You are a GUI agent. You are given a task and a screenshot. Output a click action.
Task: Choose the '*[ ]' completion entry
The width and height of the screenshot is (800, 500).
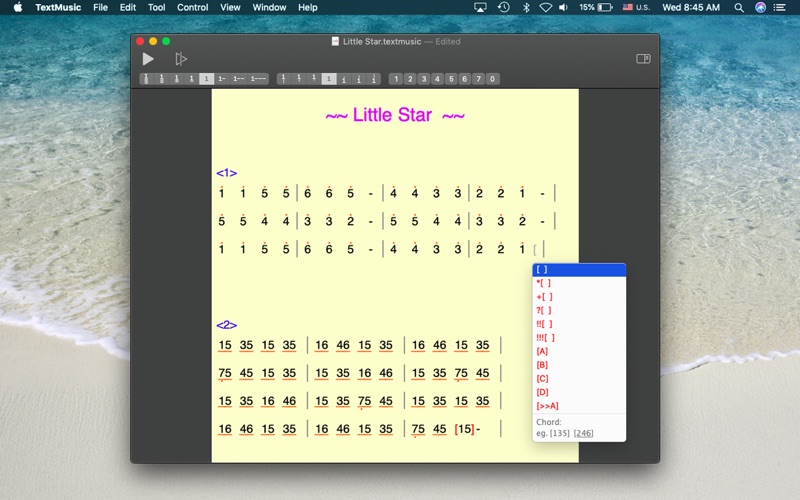click(x=579, y=283)
